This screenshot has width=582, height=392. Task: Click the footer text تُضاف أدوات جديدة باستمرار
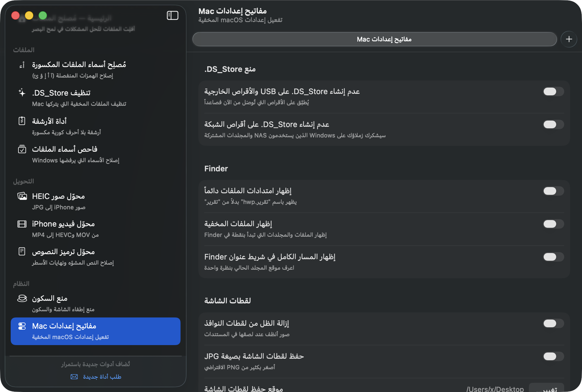click(96, 364)
